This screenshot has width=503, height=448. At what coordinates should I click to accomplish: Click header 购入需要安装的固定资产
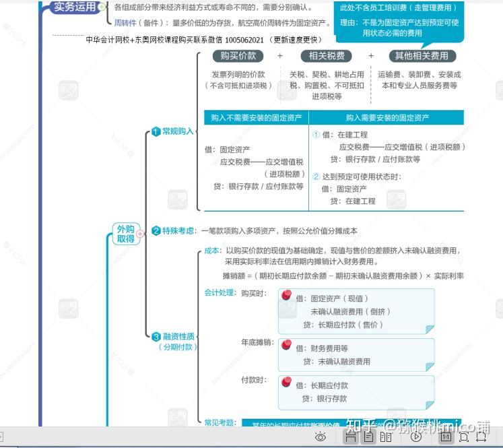click(387, 117)
